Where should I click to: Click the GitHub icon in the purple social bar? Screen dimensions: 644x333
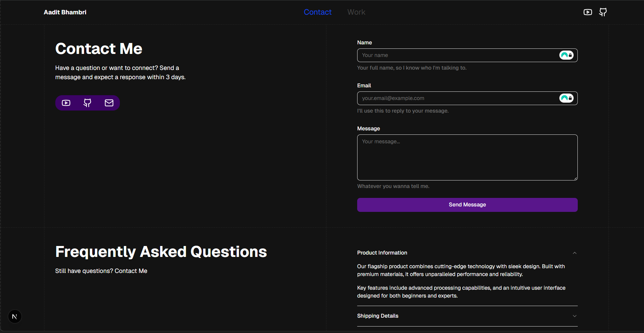[87, 103]
